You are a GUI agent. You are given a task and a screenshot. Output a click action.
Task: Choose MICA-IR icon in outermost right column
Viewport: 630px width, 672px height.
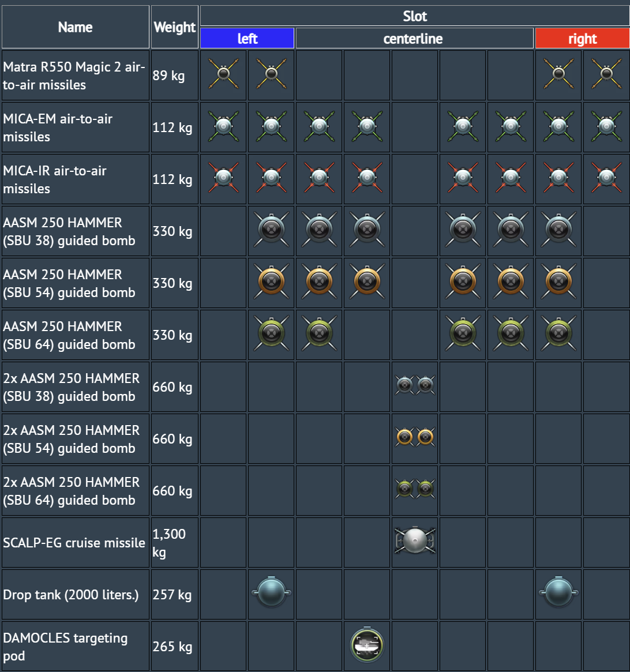pyautogui.click(x=606, y=178)
